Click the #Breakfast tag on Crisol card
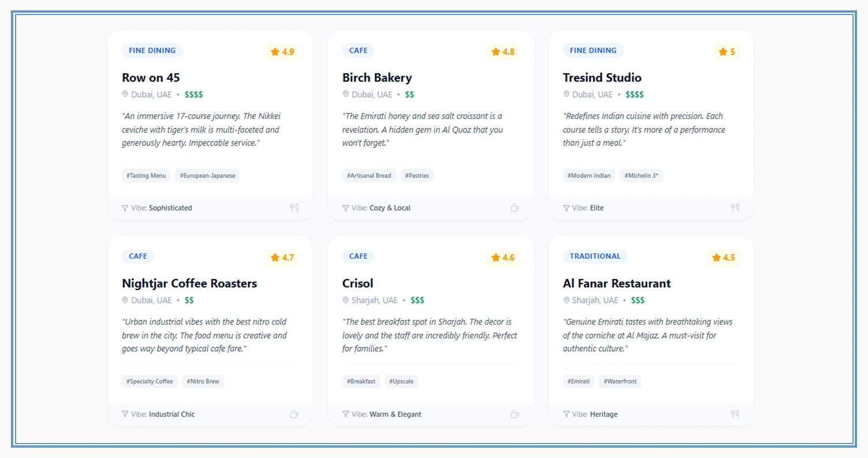Image resolution: width=868 pixels, height=458 pixels. (x=361, y=381)
